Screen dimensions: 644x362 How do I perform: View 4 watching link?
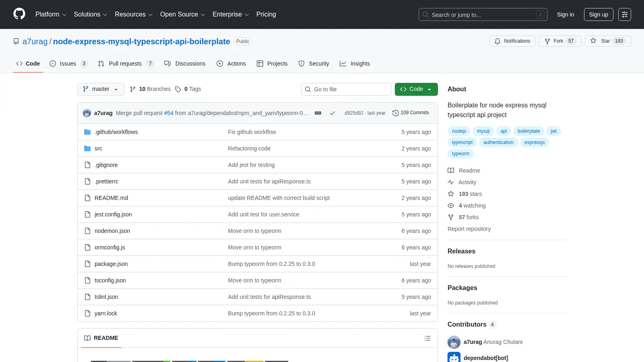click(467, 206)
